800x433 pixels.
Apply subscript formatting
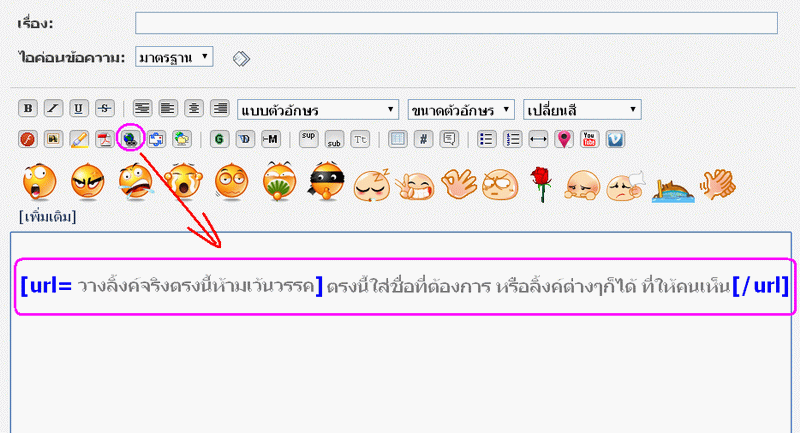coord(334,139)
